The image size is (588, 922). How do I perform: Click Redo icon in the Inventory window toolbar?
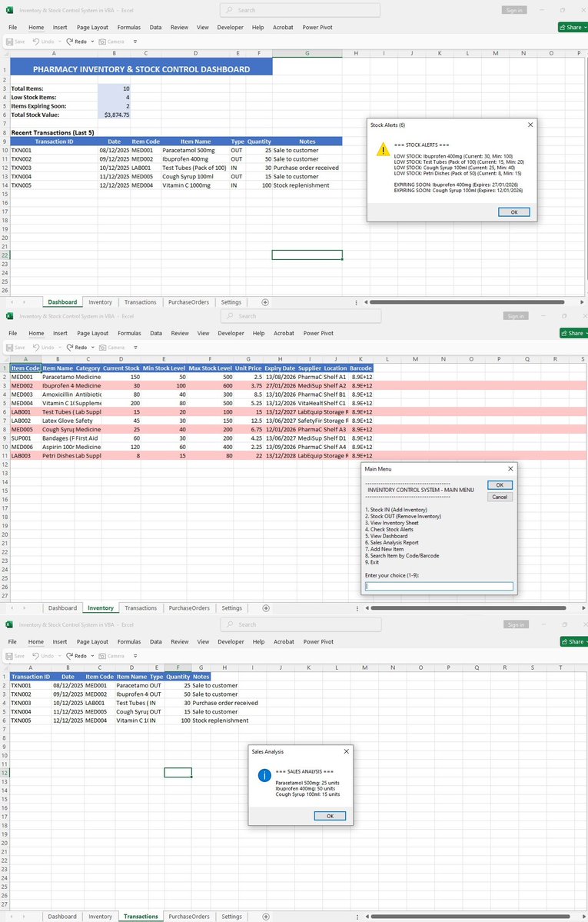pyautogui.click(x=70, y=348)
